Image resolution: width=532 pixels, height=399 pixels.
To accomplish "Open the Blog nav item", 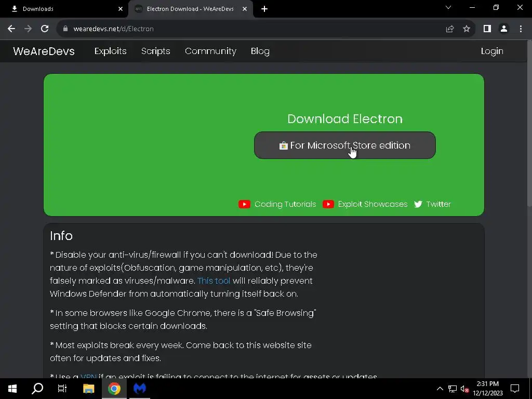I will click(260, 51).
